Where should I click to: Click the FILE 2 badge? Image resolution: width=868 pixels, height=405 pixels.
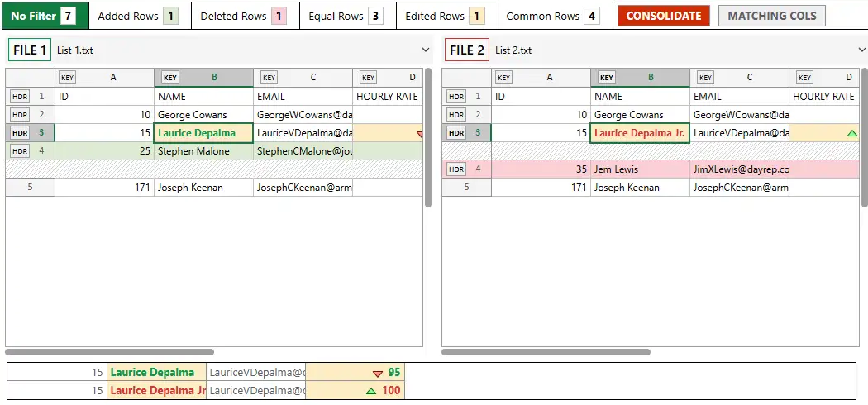pos(467,50)
